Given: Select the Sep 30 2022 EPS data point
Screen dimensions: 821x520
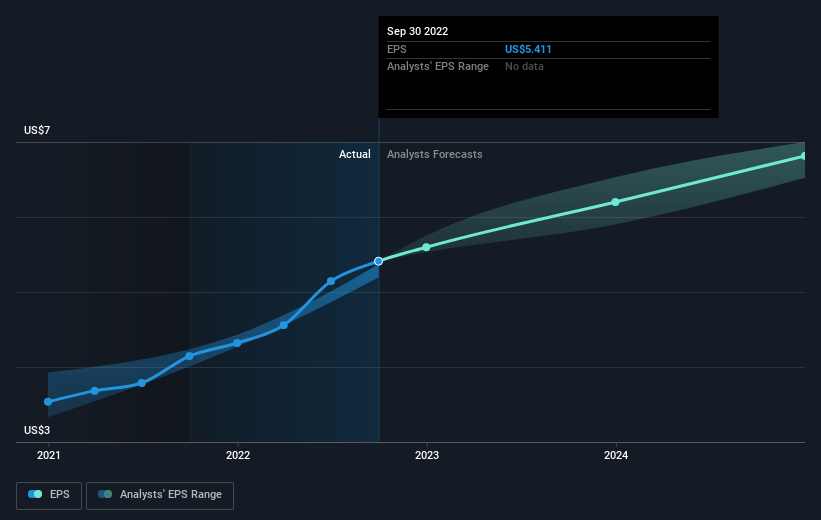Looking at the screenshot, I should point(379,261).
